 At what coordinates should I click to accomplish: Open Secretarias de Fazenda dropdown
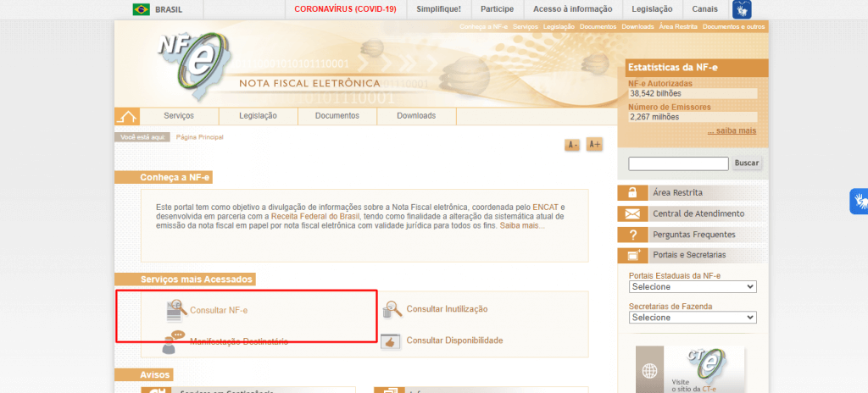693,318
